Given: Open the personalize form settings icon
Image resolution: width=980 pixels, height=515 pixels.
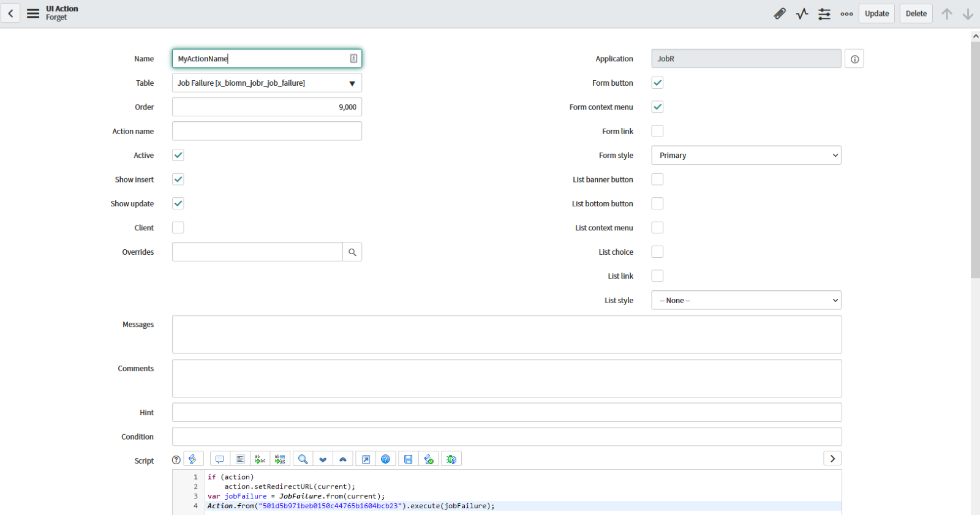Looking at the screenshot, I should point(824,13).
